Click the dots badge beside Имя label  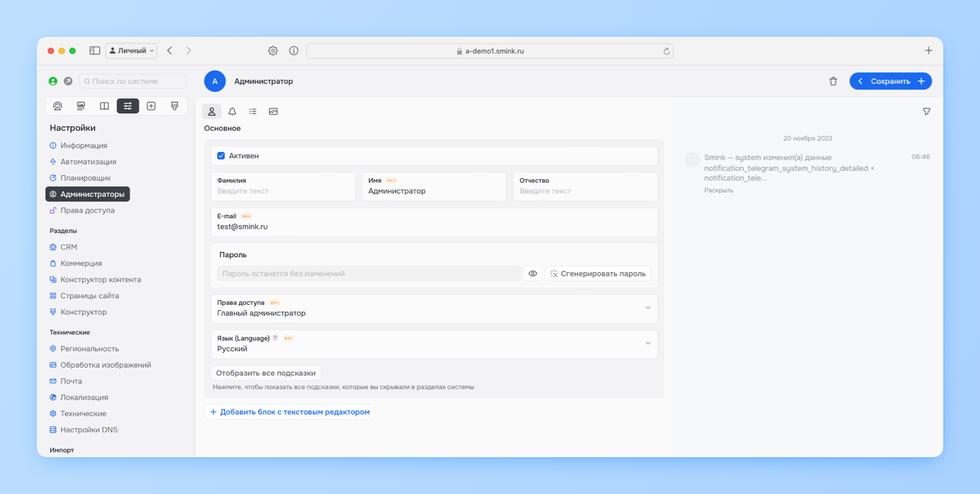(391, 181)
